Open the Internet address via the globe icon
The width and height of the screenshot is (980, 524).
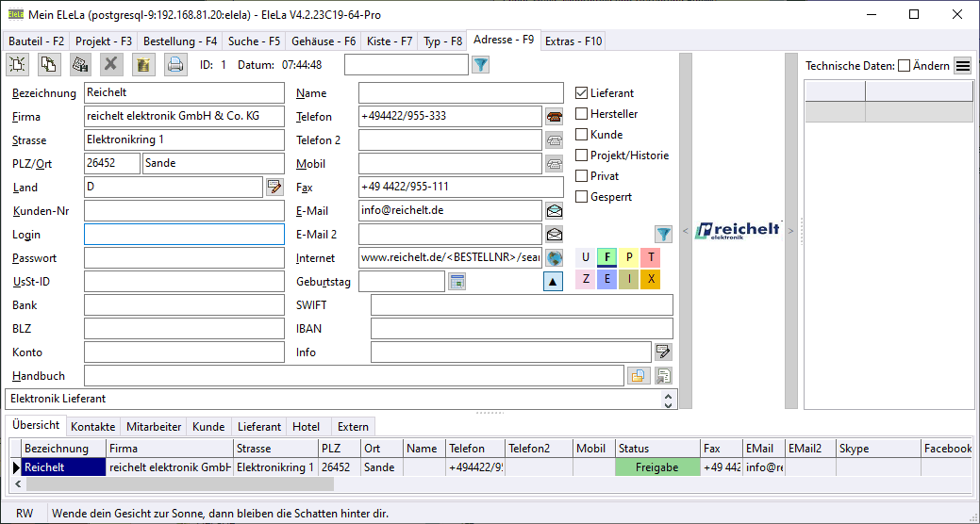(x=555, y=258)
